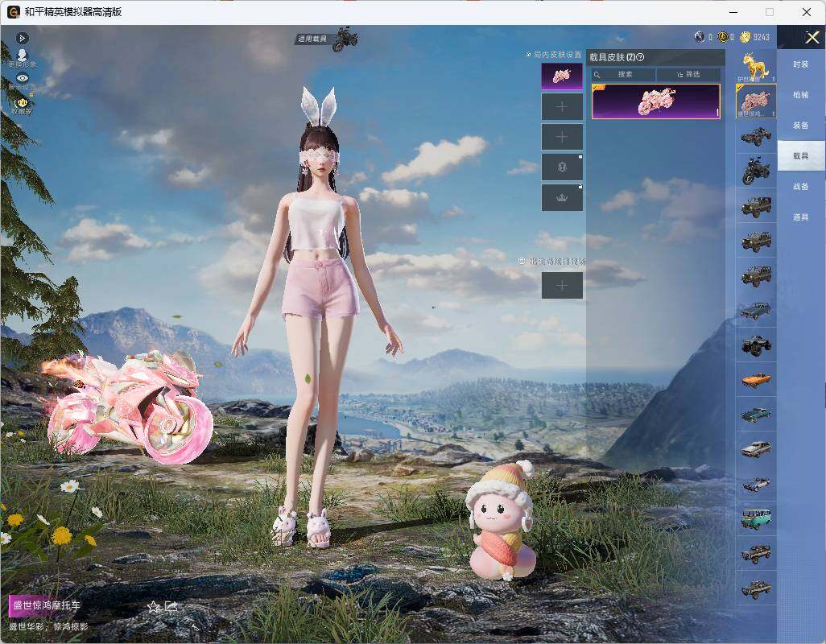Click the dark gold-rimmed currency icon
This screenshot has height=644, width=826.
(x=723, y=37)
